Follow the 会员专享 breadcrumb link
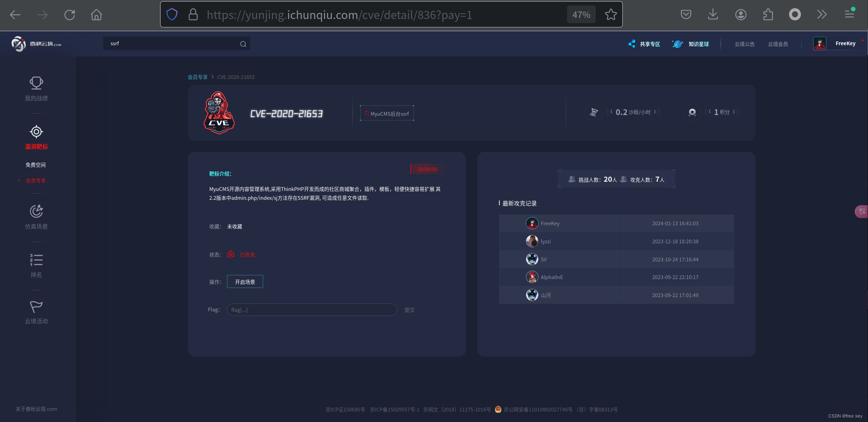868x422 pixels. (x=198, y=77)
